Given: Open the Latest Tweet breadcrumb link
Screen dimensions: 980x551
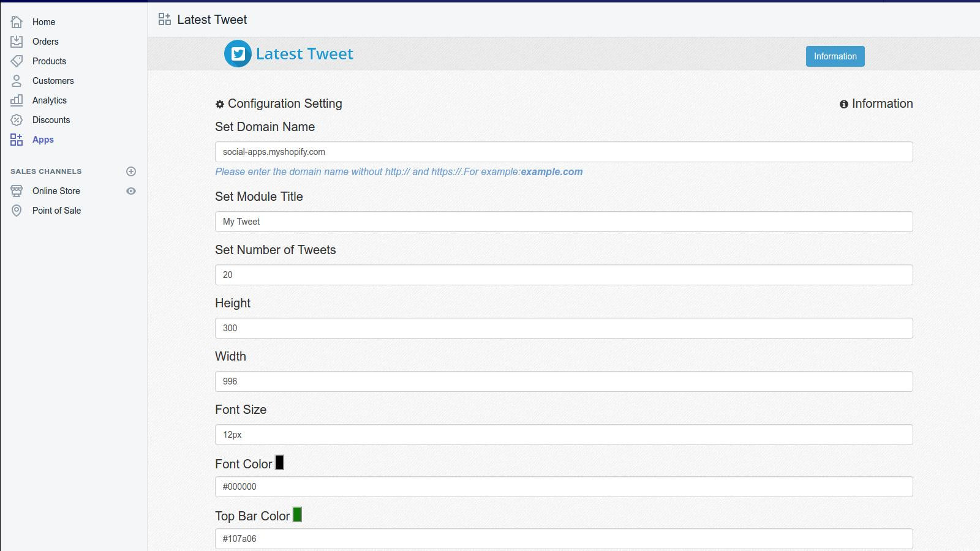Looking at the screenshot, I should pos(211,19).
